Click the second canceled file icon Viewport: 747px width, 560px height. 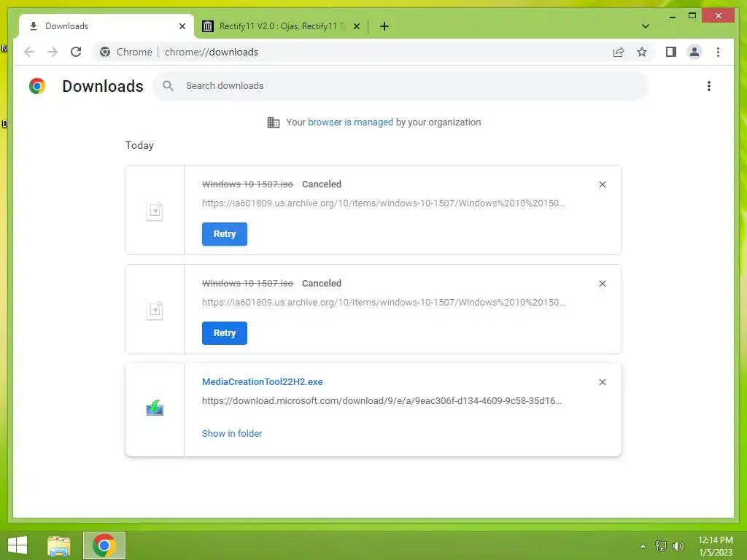click(x=155, y=310)
